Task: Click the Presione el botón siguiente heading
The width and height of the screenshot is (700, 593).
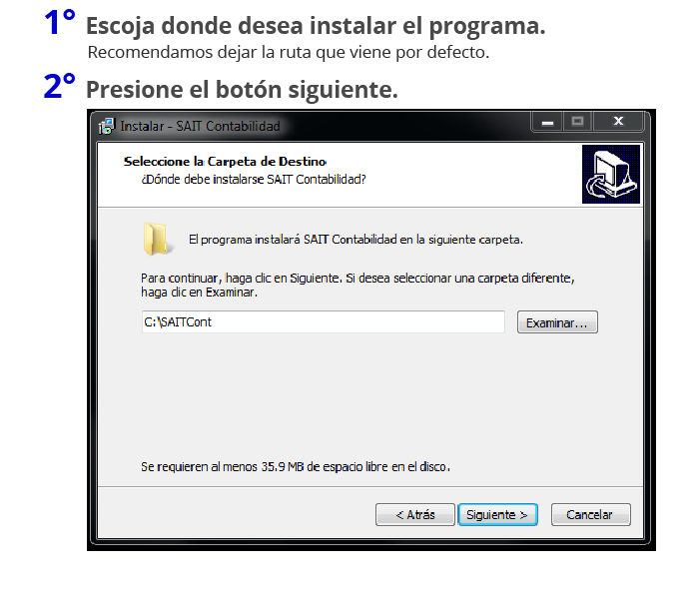Action: [242, 89]
